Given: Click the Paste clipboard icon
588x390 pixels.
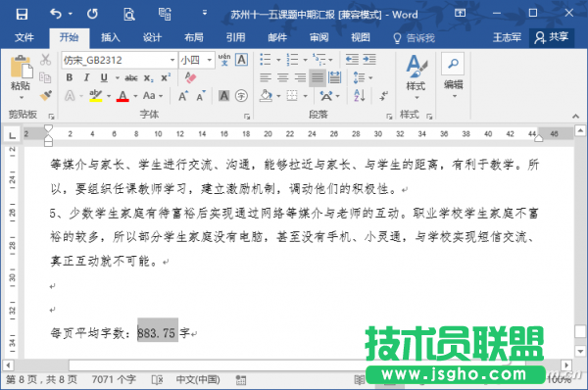Looking at the screenshot, I should pos(21,68).
